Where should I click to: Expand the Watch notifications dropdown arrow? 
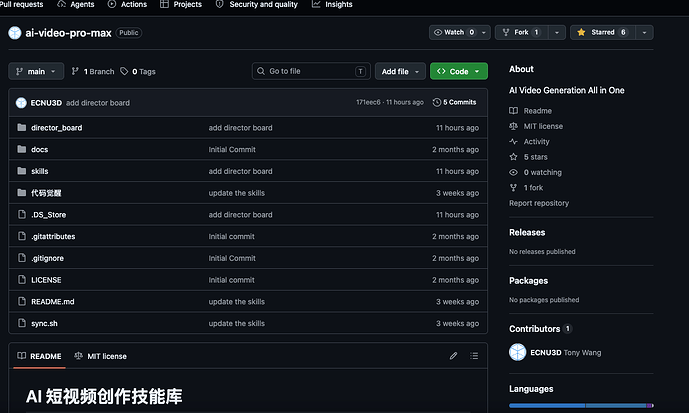(484, 33)
